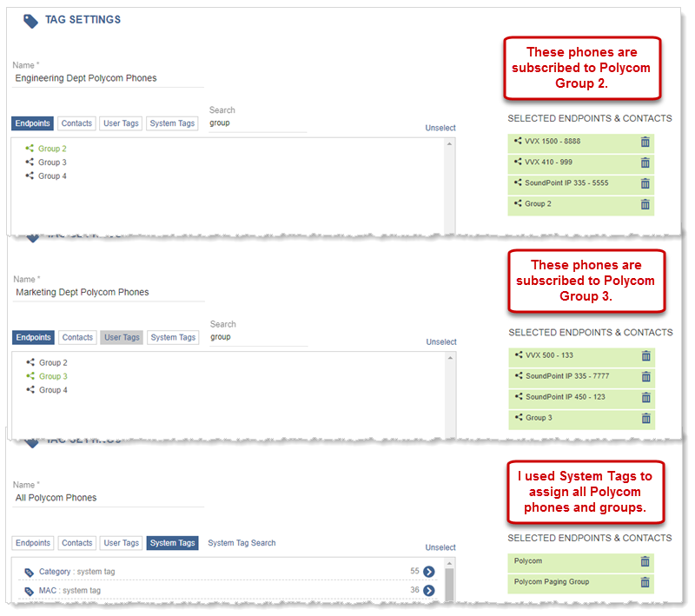
Task: Remove VVX 410 - 999 via its trash icon
Action: (x=645, y=162)
